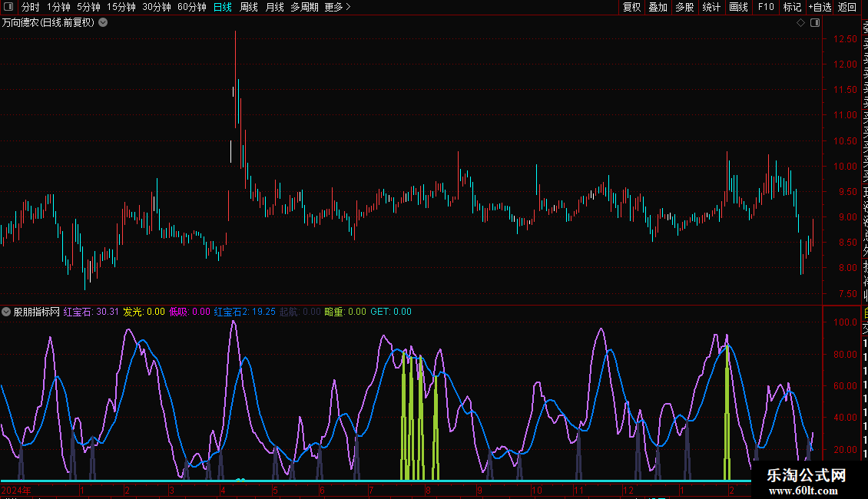868x499 pixels.
Task: Activate the 画线 drawing tool
Action: click(738, 7)
